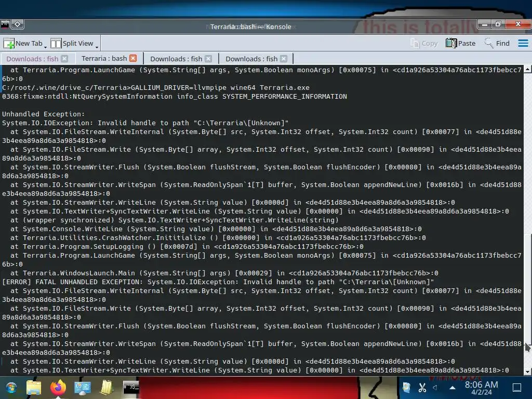Image resolution: width=532 pixels, height=399 pixels.
Task: Click the show desktop button at taskbar end
Action: click(517, 388)
